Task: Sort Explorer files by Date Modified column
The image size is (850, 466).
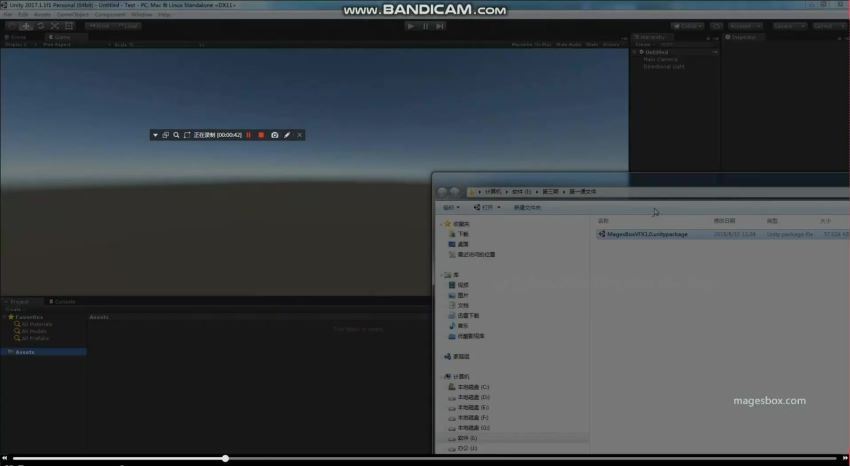Action: pos(724,221)
